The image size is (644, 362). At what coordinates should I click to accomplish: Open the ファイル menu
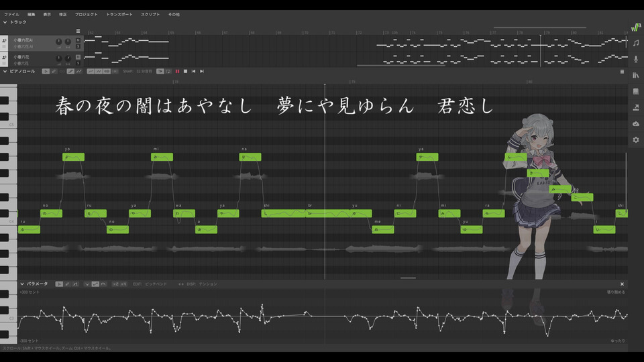[x=12, y=14]
